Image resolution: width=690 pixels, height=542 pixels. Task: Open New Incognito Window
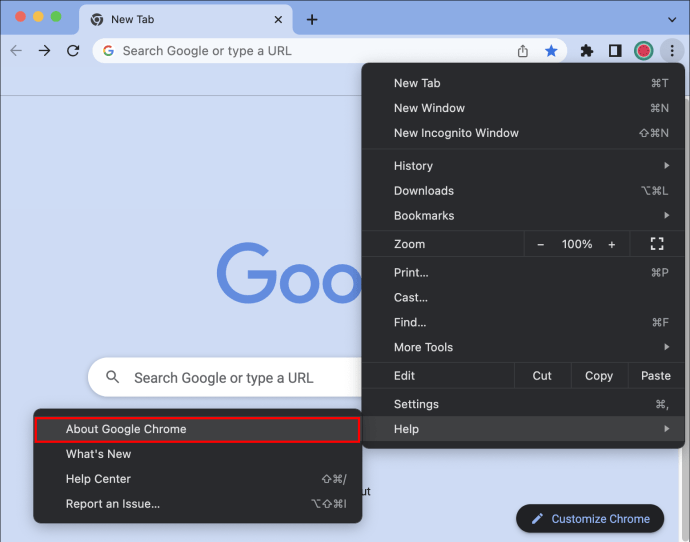coord(523,133)
